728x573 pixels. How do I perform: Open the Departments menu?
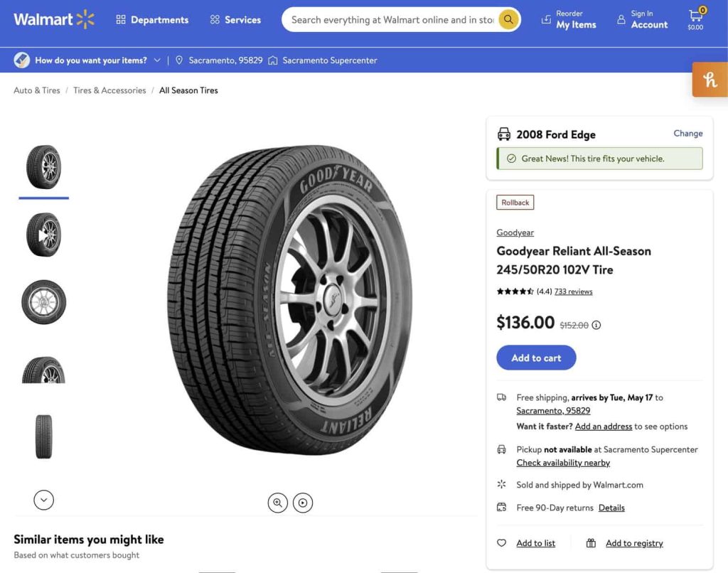151,20
